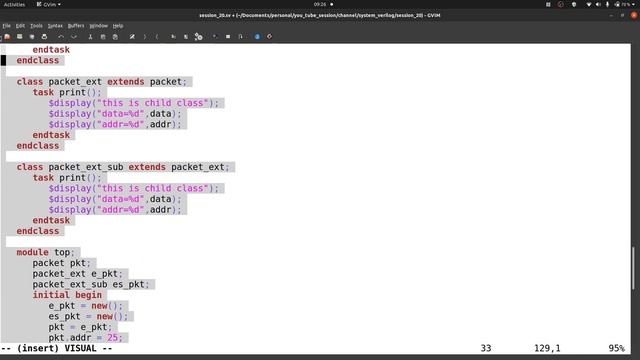Click on 'module top;' line

[x=45, y=252]
